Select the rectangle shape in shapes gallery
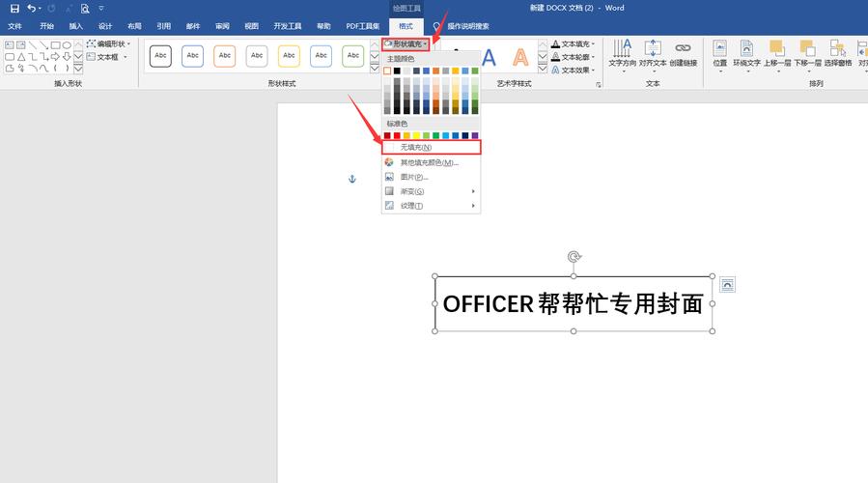The width and height of the screenshot is (868, 483). pyautogui.click(x=55, y=44)
